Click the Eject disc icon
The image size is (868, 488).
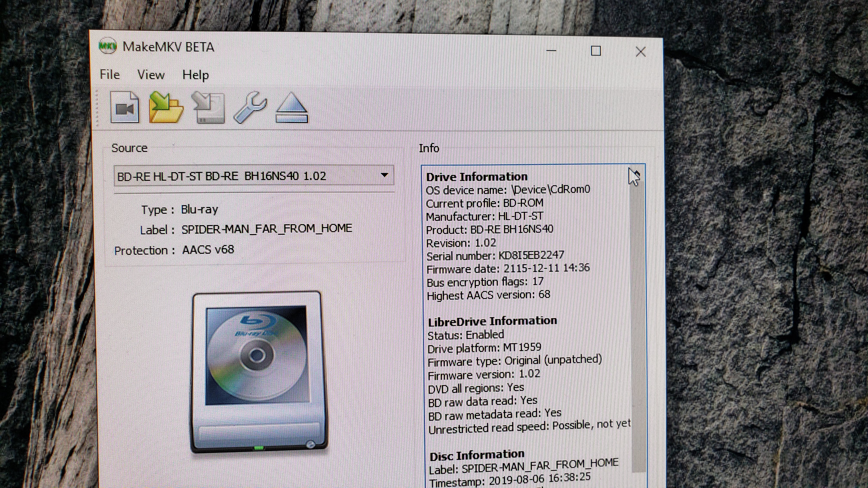pos(292,108)
